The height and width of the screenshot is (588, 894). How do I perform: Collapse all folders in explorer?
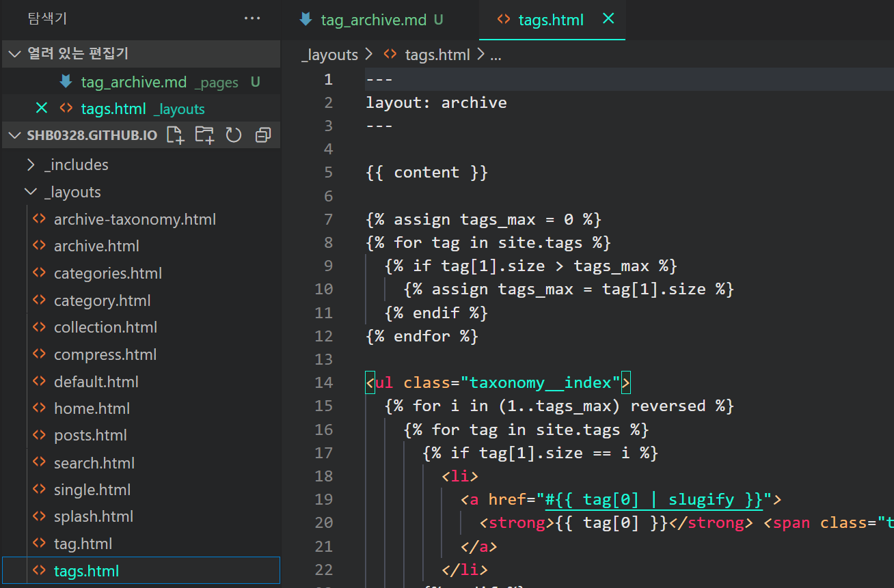[263, 135]
